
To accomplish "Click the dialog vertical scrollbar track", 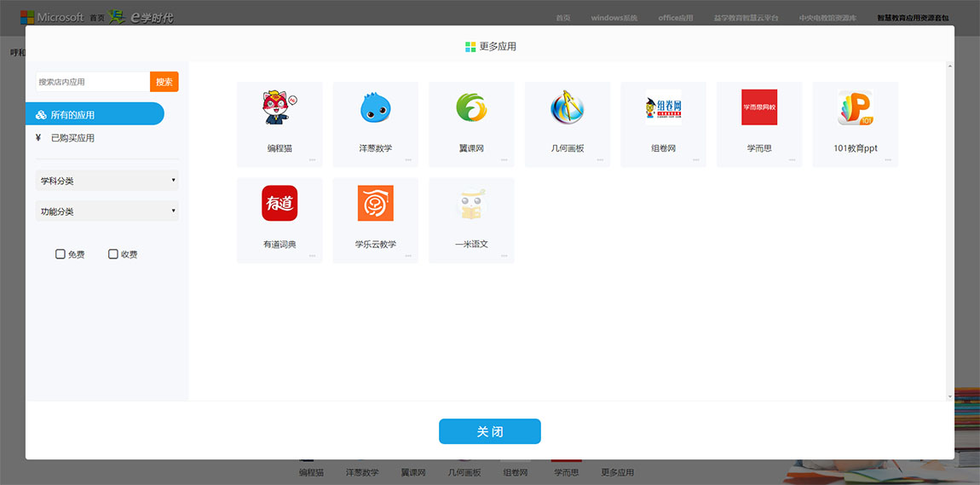I will click(x=950, y=231).
